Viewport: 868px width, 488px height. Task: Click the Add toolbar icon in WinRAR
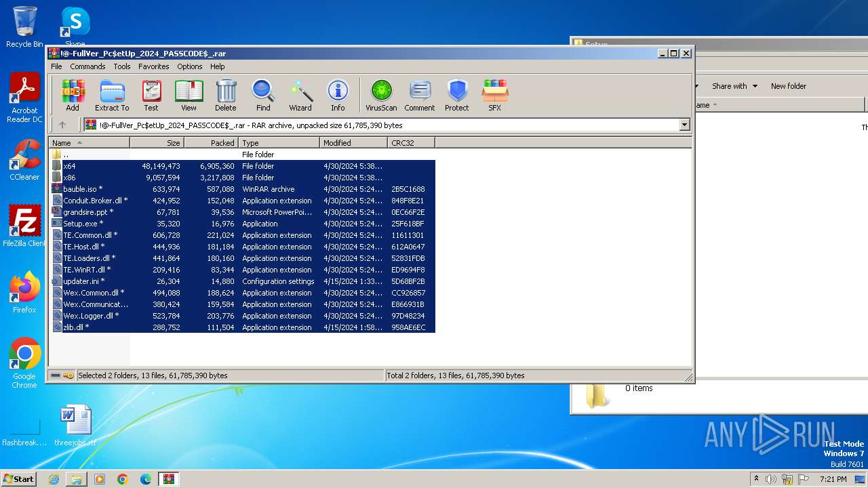(x=73, y=96)
